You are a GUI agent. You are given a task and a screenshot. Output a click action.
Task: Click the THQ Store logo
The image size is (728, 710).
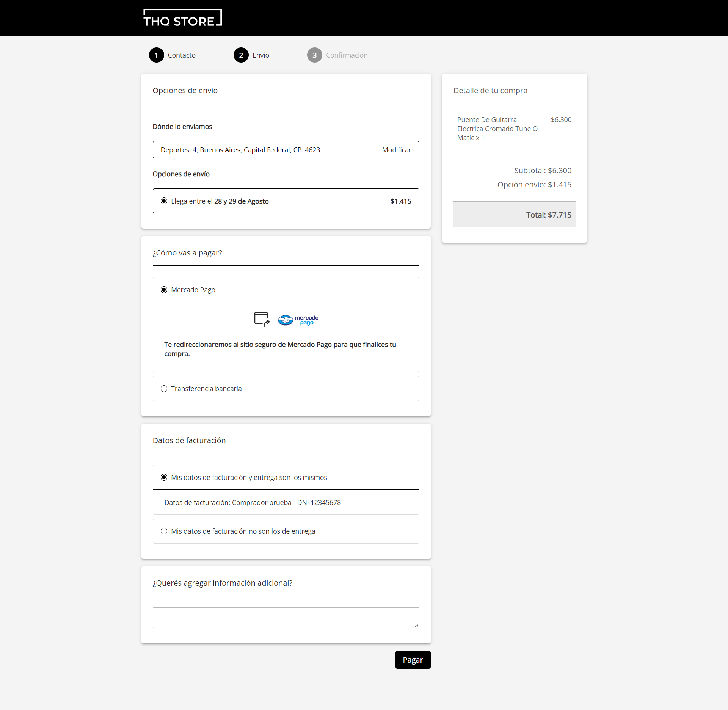pos(182,18)
